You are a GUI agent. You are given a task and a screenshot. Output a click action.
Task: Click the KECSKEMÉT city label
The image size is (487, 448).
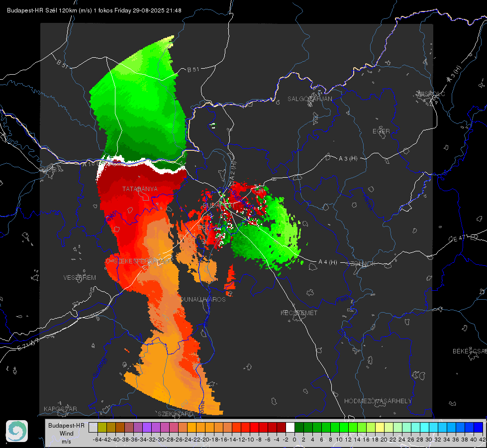(x=299, y=313)
